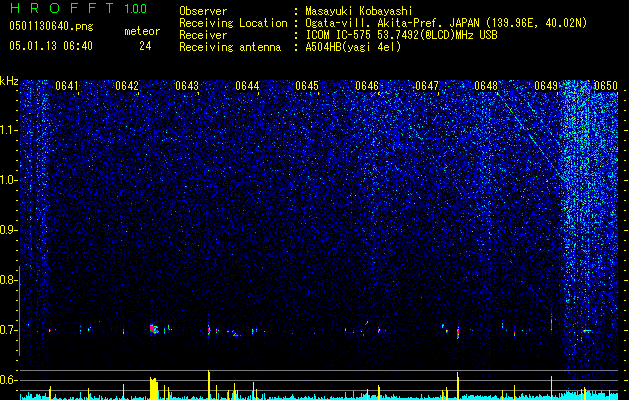Click the 0645 time marker
629x400 pixels.
pos(307,86)
